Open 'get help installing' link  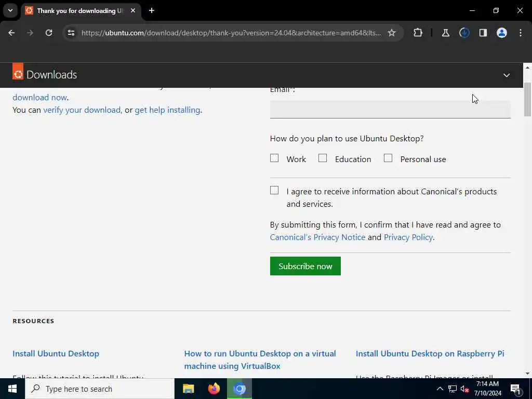(167, 110)
